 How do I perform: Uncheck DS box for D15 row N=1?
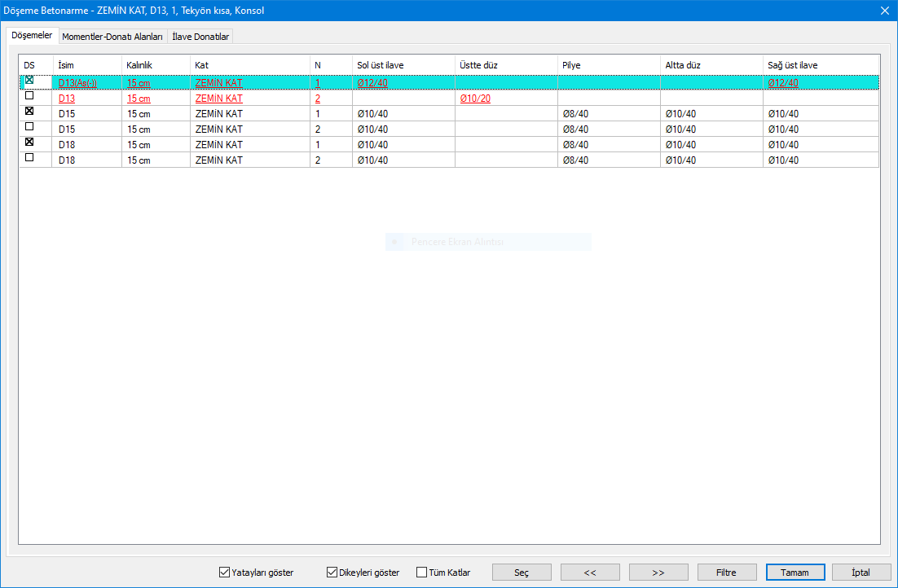pyautogui.click(x=29, y=111)
